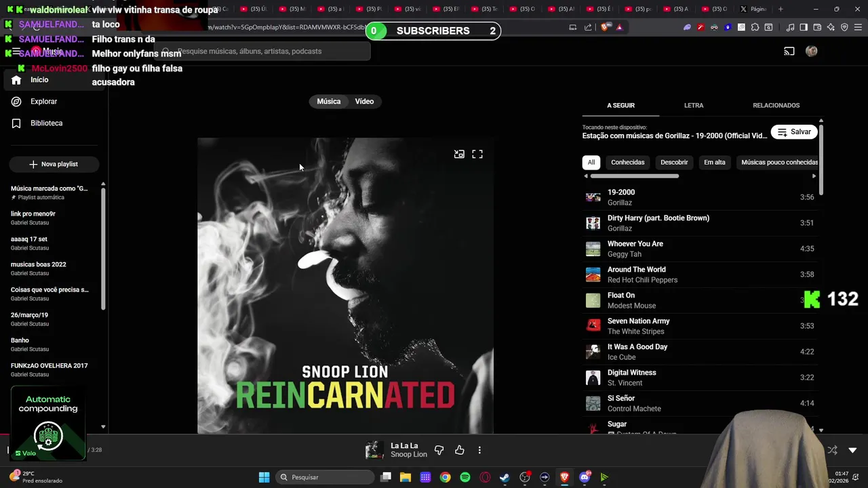Click the queue panel vertical scrollbar

(x=821, y=160)
